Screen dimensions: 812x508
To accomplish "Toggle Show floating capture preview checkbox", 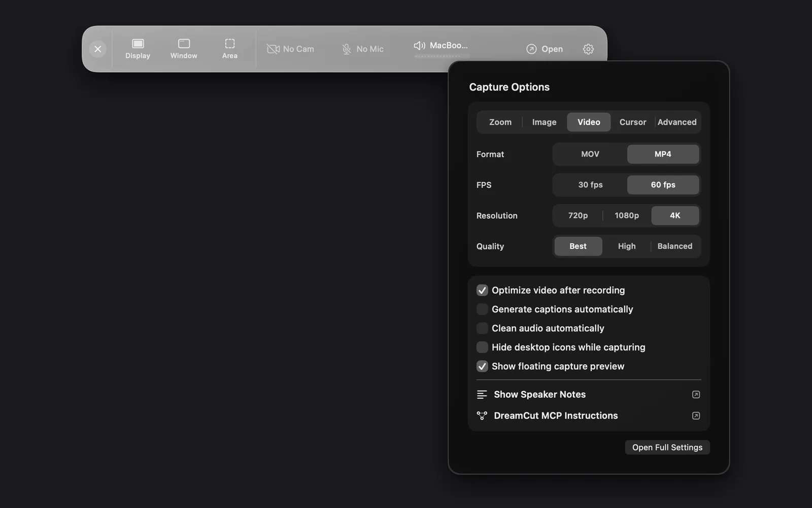I will pyautogui.click(x=482, y=366).
